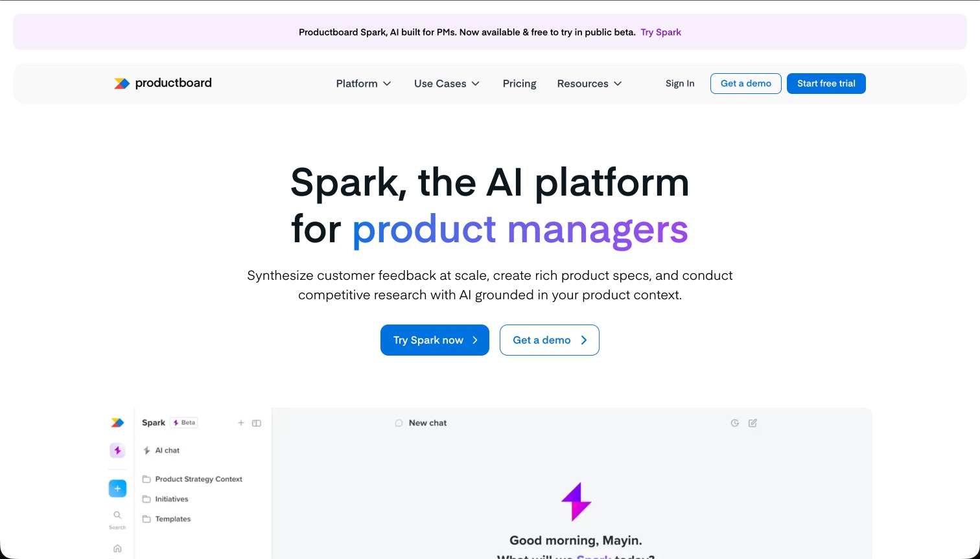Image resolution: width=980 pixels, height=559 pixels.
Task: Open the Use Cases dropdown
Action: [447, 84]
